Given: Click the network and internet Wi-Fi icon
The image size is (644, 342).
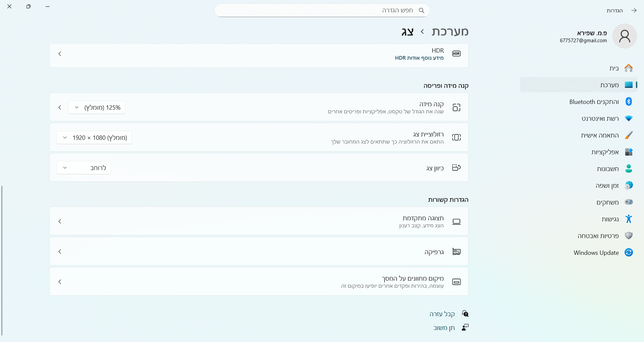Looking at the screenshot, I should point(628,118).
